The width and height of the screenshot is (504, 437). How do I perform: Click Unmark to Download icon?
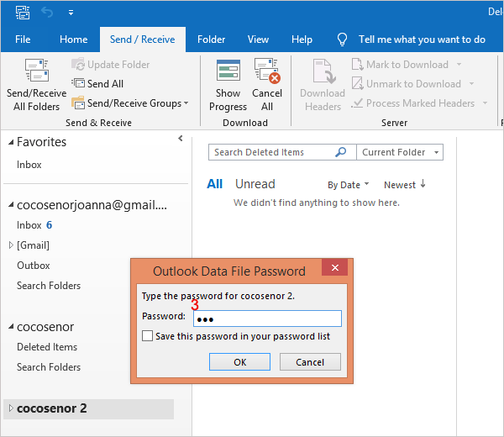click(x=358, y=83)
